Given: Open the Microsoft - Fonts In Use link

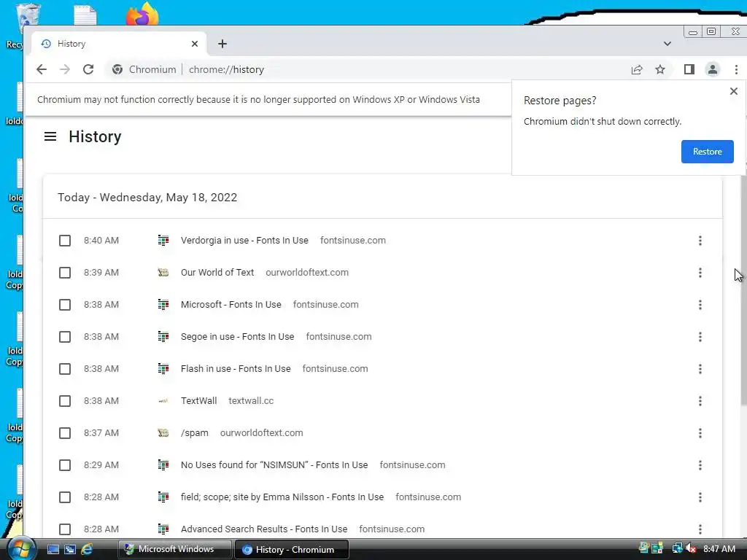Looking at the screenshot, I should [231, 305].
